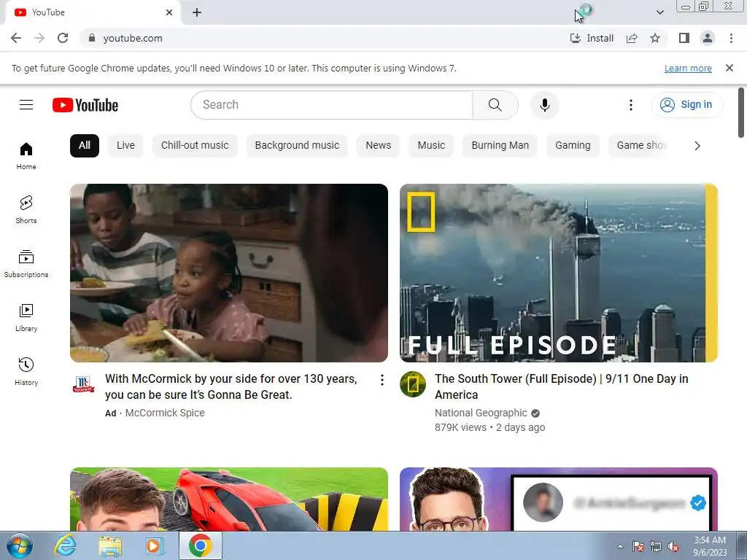747x560 pixels.
Task: Open a new tab with the plus icon
Action: click(197, 13)
